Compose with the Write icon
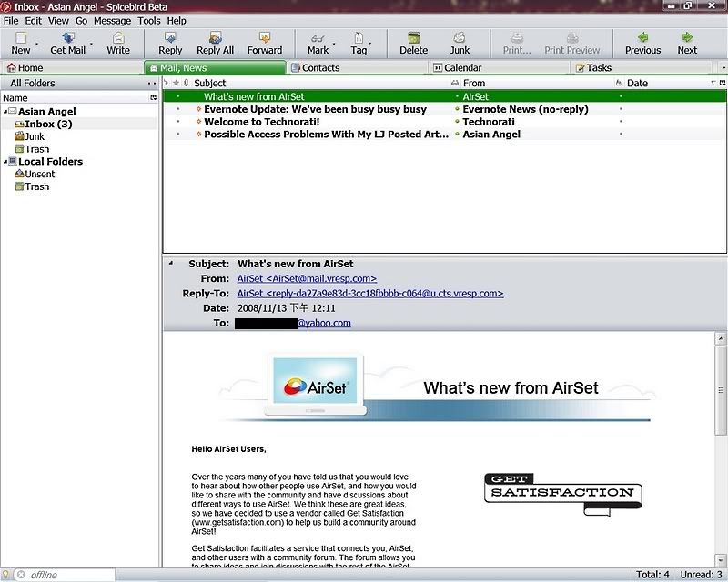Image resolution: width=728 pixels, height=582 pixels. pos(118,37)
